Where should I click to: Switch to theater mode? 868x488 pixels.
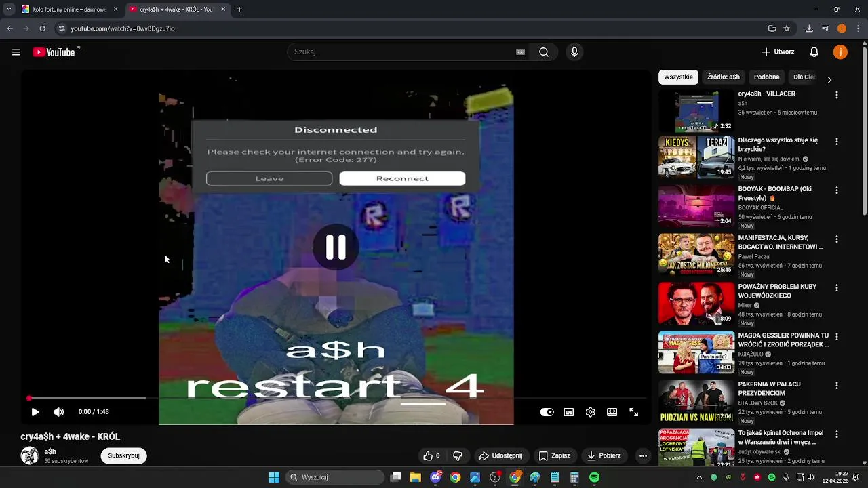click(612, 412)
